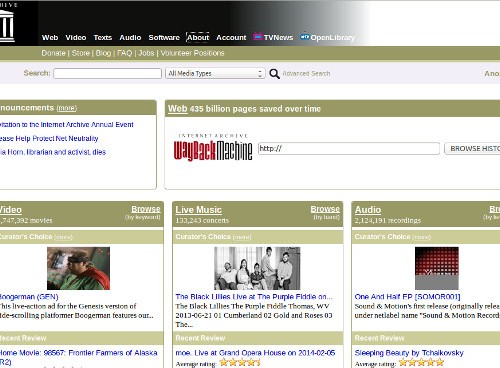The width and height of the screenshot is (500, 368).
Task: Open the Blog link
Action: tap(103, 53)
